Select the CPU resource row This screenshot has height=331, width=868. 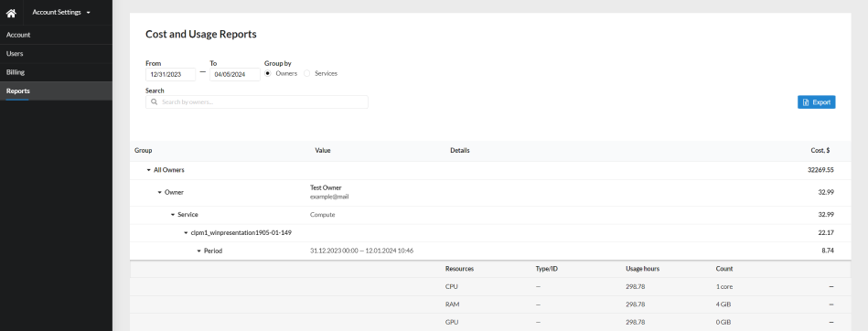tap(490, 287)
